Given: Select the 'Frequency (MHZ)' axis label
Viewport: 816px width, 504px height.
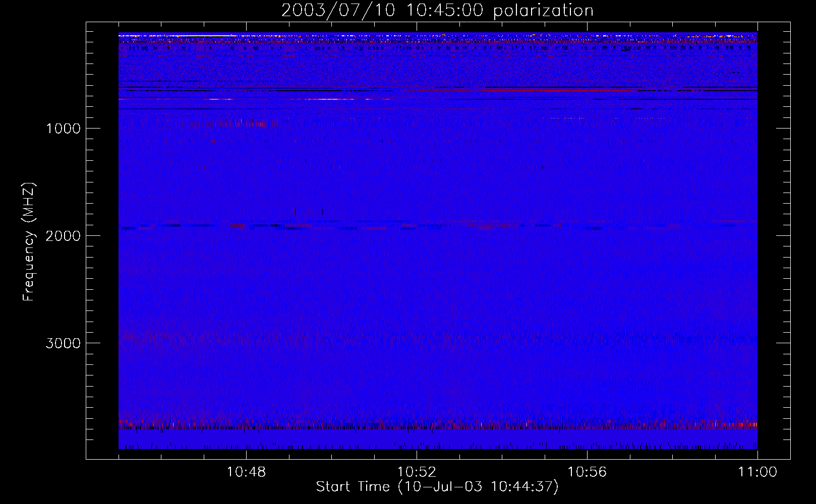Looking at the screenshot, I should tap(29, 242).
